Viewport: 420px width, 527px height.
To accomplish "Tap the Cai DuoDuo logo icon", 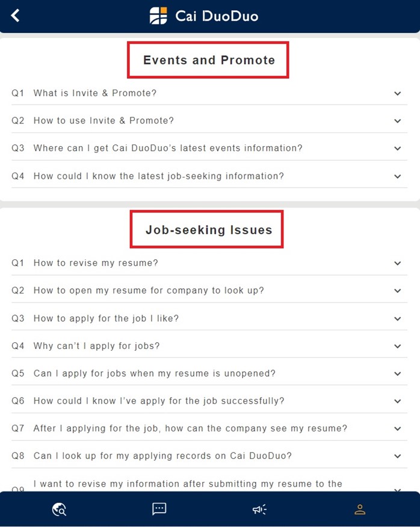I will (x=158, y=16).
